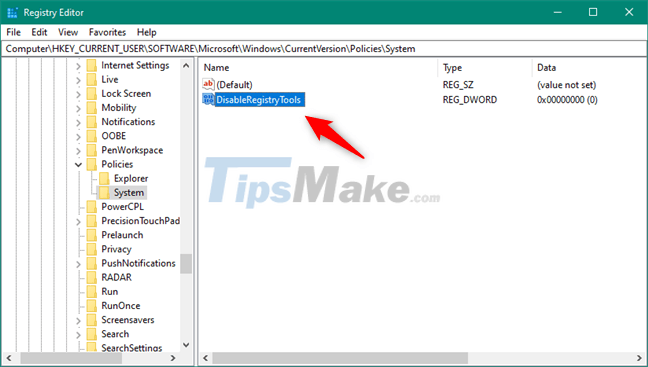
Task: Click the Notifications folder icon
Action: point(92,122)
